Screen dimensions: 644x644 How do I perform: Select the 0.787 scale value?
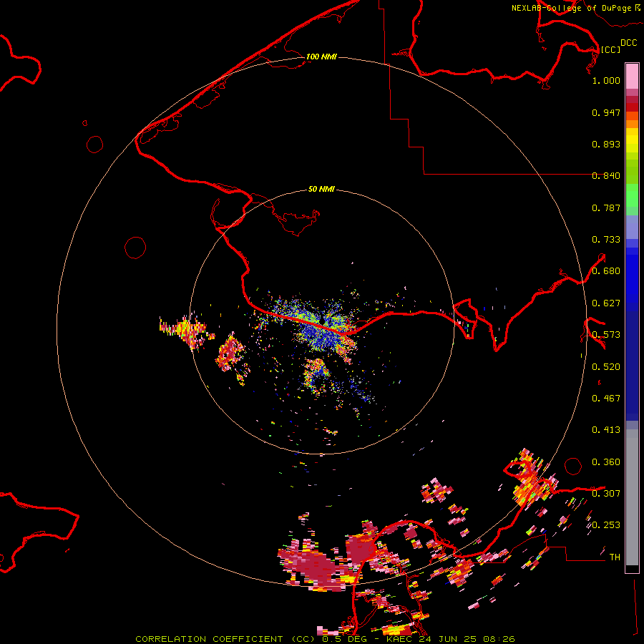pyautogui.click(x=606, y=208)
